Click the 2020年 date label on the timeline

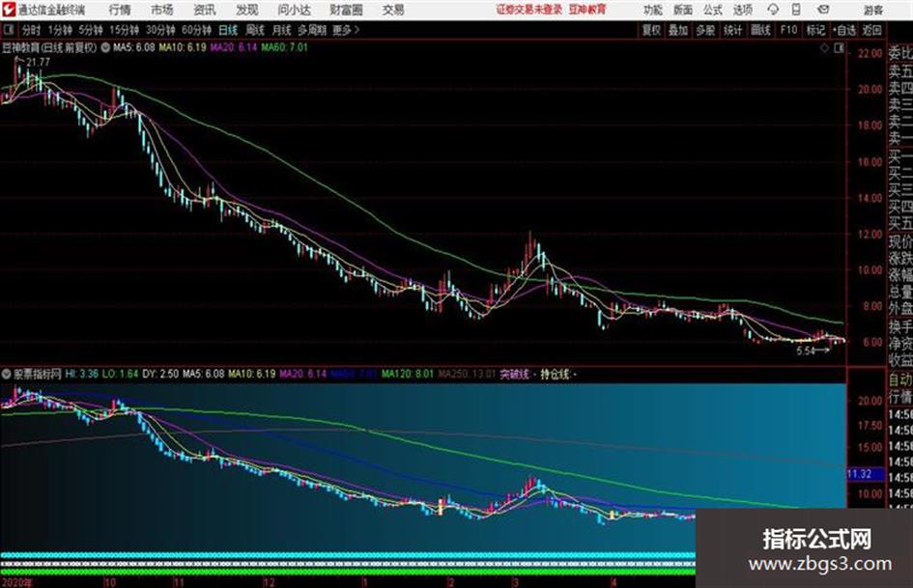point(17,582)
